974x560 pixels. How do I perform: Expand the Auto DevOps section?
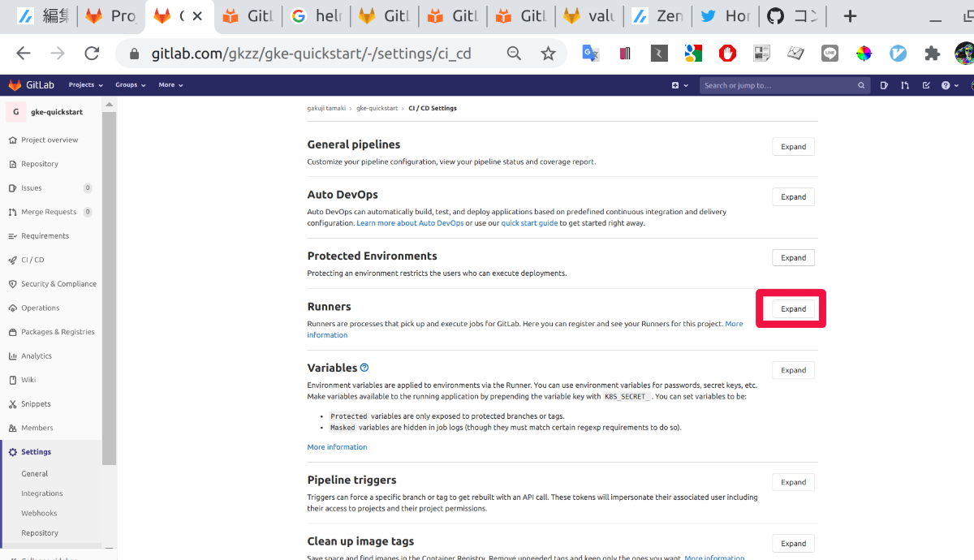pos(793,197)
